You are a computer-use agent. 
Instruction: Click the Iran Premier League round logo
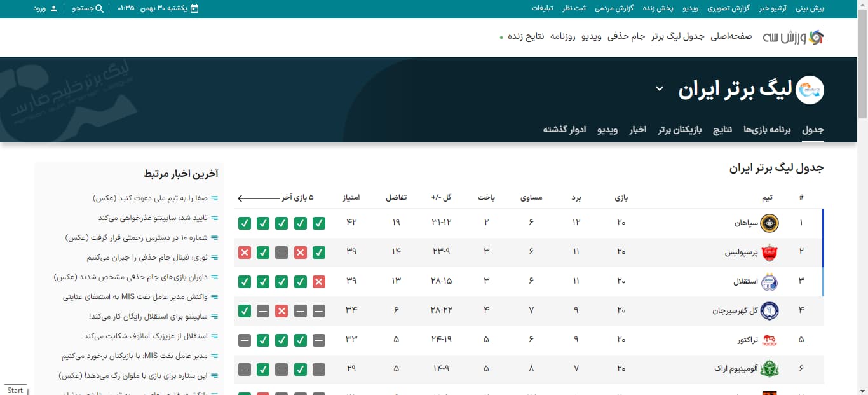[810, 90]
